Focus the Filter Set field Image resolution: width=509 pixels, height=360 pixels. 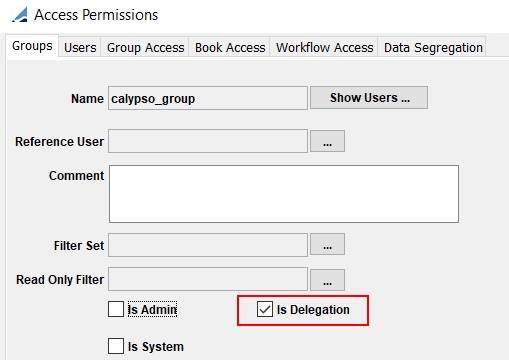(208, 245)
